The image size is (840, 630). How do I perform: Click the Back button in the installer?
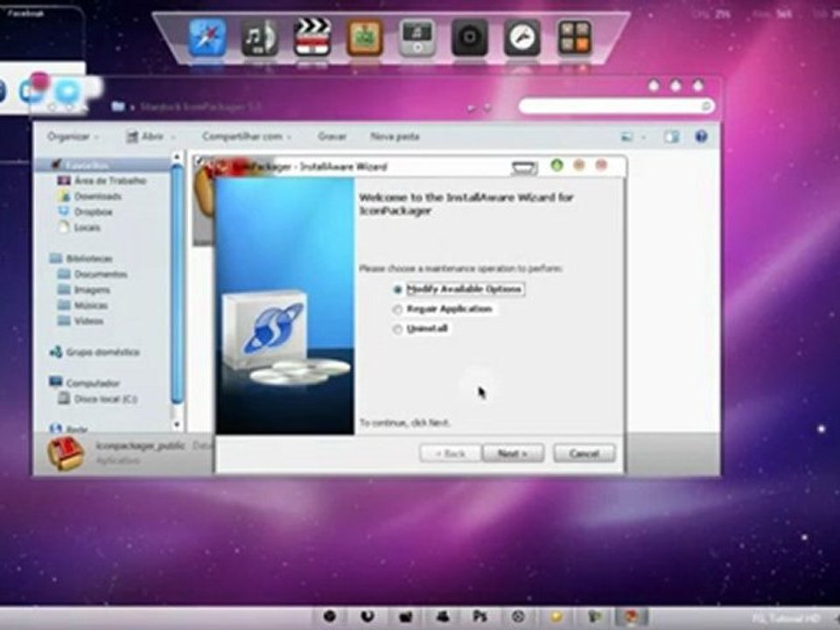click(x=450, y=453)
